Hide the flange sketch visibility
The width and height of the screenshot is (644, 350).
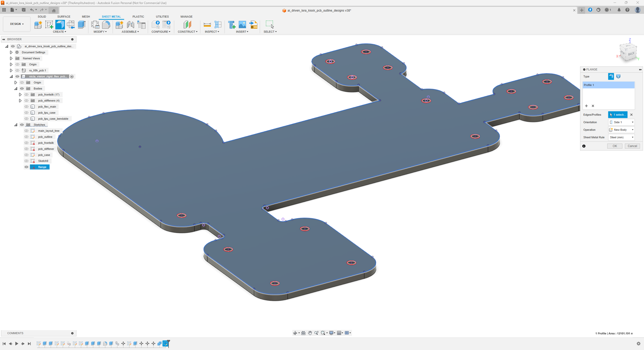[26, 167]
